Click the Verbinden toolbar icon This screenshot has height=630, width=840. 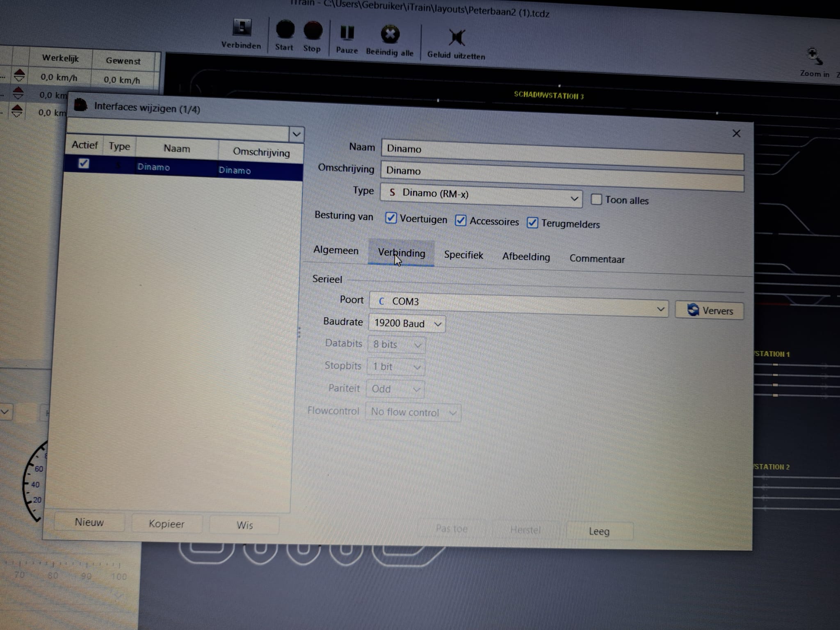coord(242,27)
